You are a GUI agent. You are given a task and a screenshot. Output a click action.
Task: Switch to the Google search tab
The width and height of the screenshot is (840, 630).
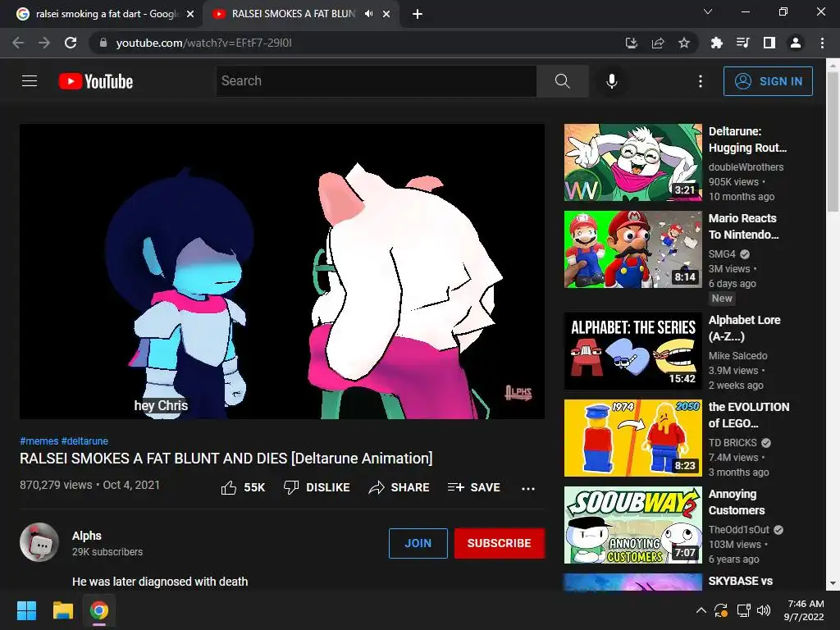point(105,14)
